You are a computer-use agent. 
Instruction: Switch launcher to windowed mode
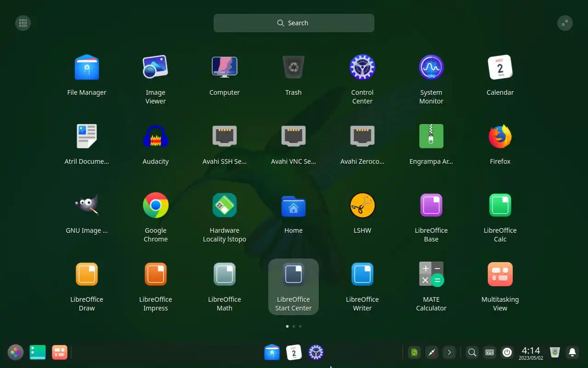(565, 23)
